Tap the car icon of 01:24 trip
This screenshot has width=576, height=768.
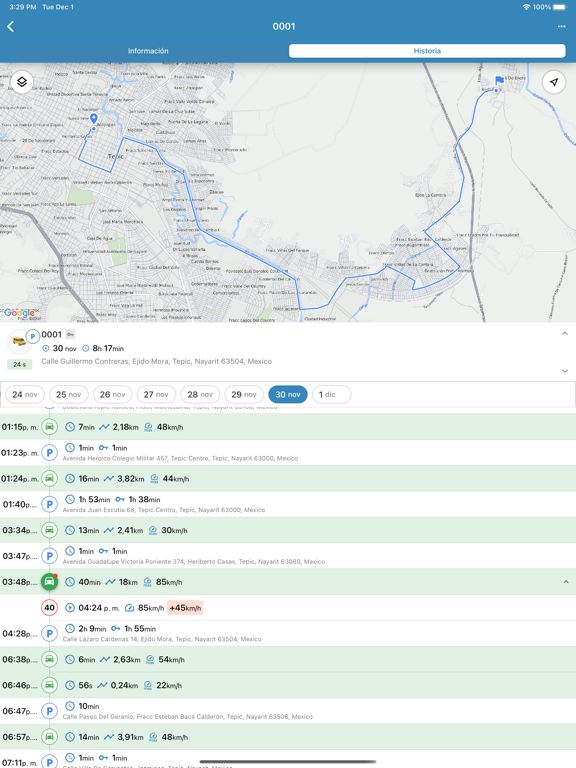coord(49,479)
